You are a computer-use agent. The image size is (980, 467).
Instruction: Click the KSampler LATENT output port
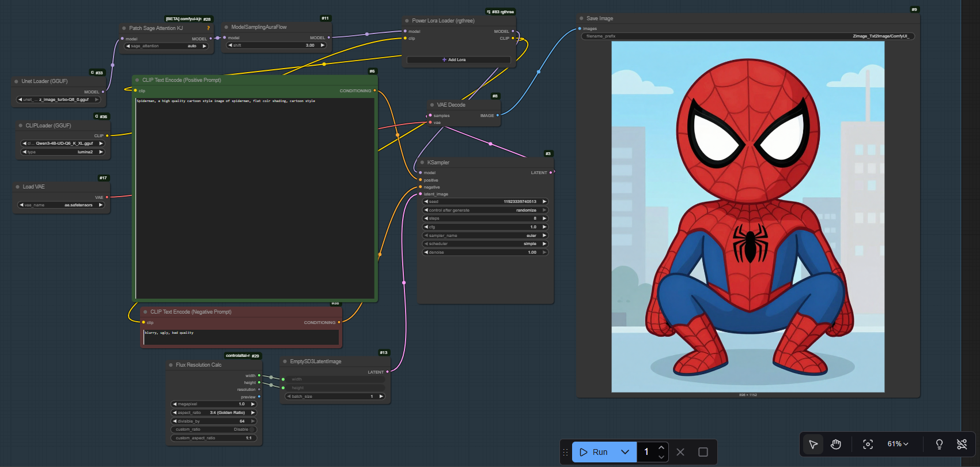click(x=551, y=172)
